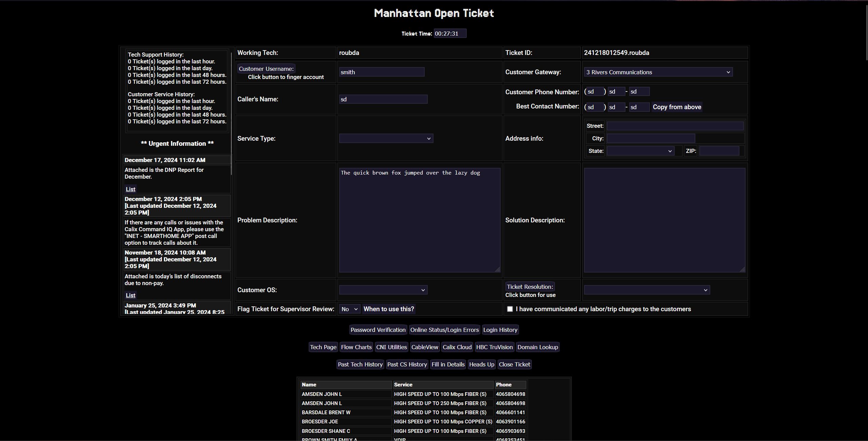This screenshot has height=441, width=868.
Task: Click phone number 4065903693
Action: pos(510,431)
